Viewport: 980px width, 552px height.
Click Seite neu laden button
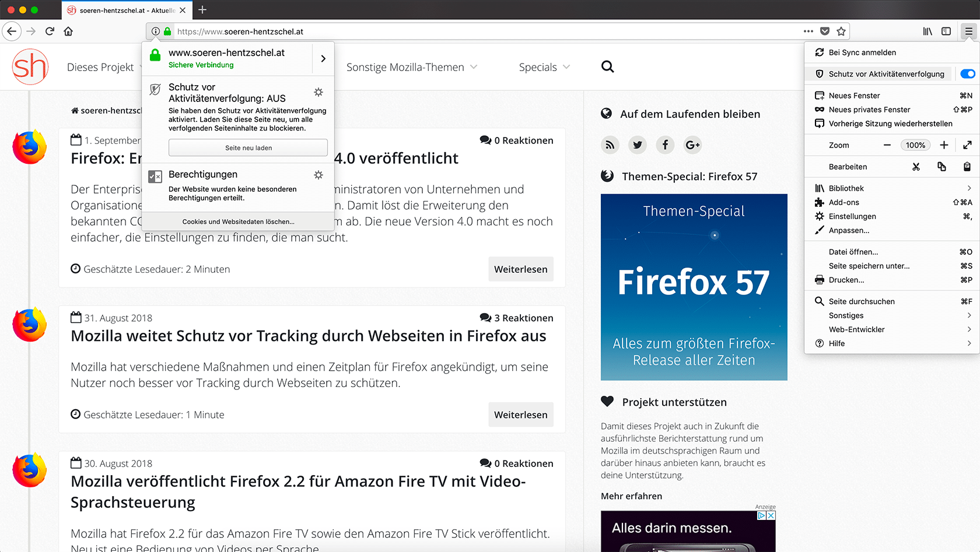pos(248,147)
